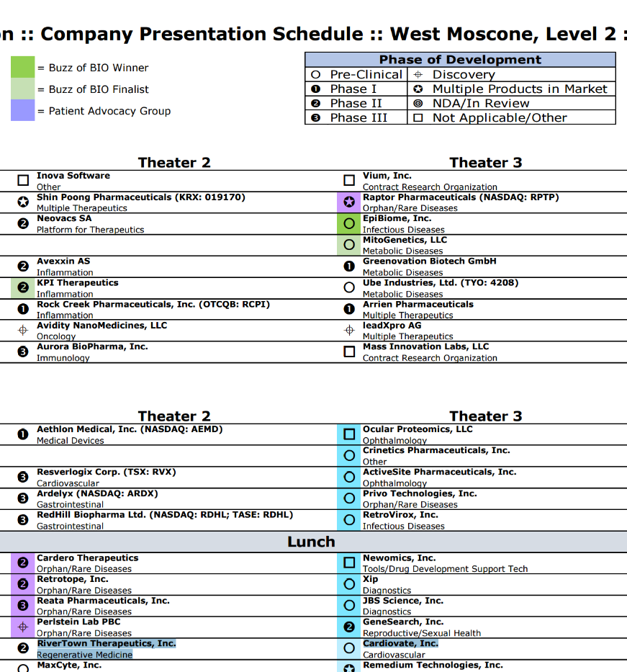Click the Phase II icon beside GeneSearch, Inc.
The height and width of the screenshot is (672, 627).
pos(349,627)
